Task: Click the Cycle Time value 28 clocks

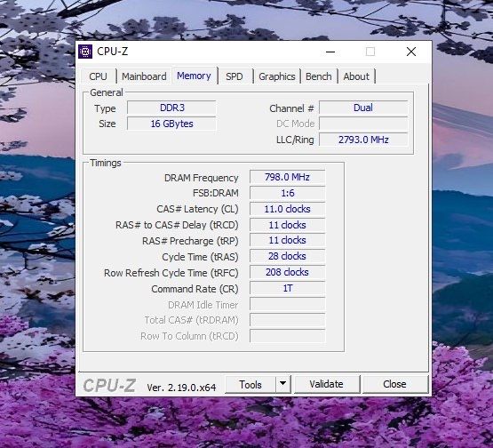Action: coord(288,256)
